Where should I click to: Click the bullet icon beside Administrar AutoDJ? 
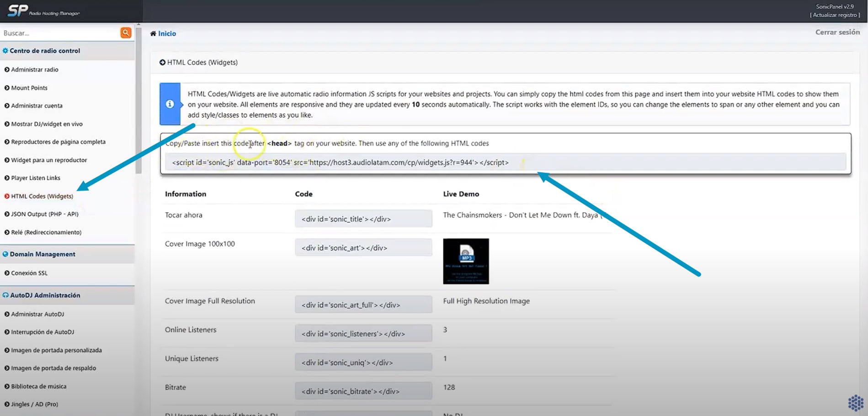coord(7,314)
